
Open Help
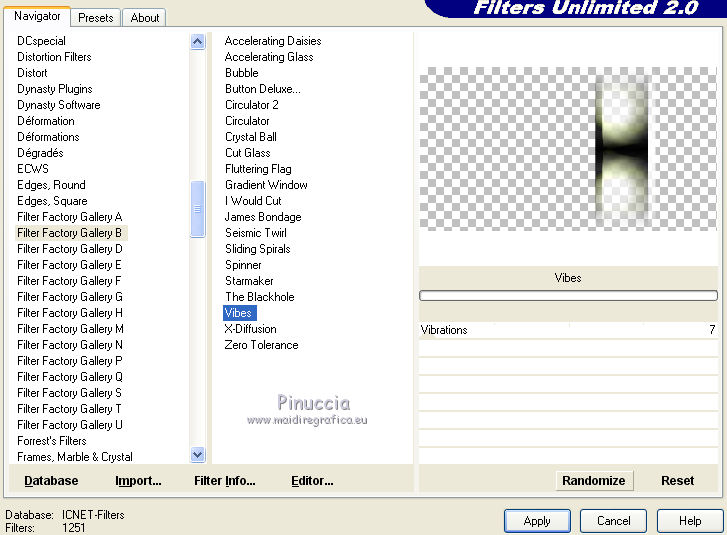click(690, 521)
